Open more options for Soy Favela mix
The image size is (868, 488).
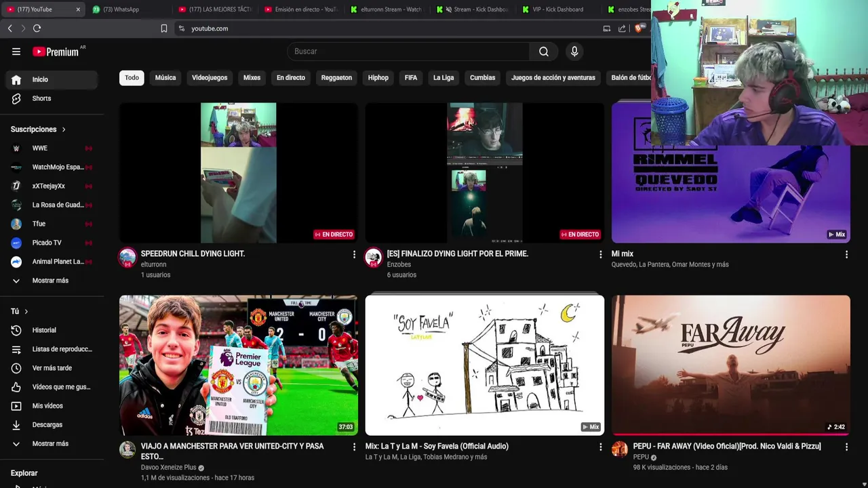(600, 447)
